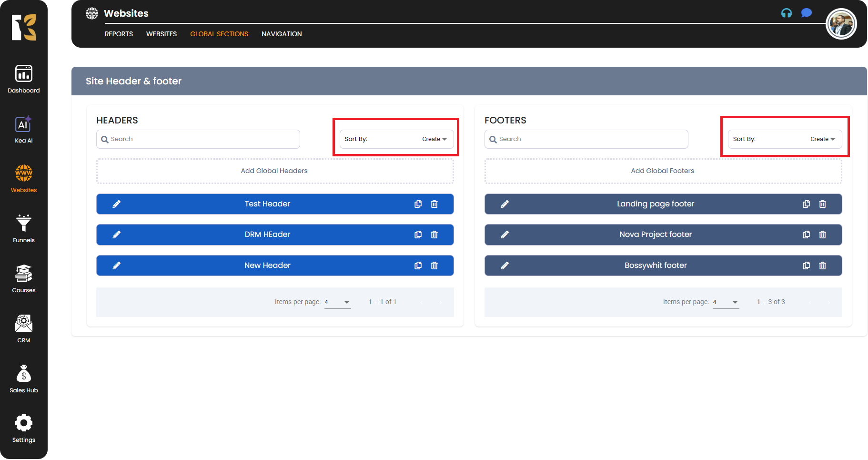Open the Dashboard from sidebar
The width and height of the screenshot is (868, 460).
24,79
